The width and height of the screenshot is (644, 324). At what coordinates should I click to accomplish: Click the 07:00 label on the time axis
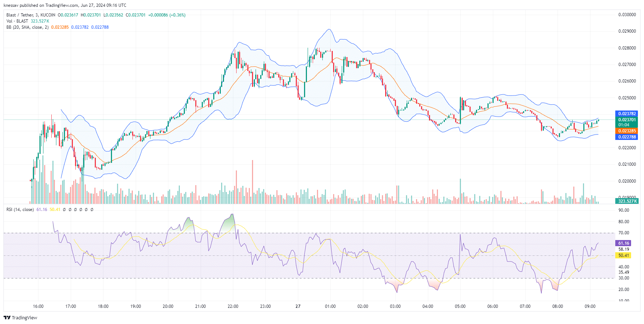[525, 306]
